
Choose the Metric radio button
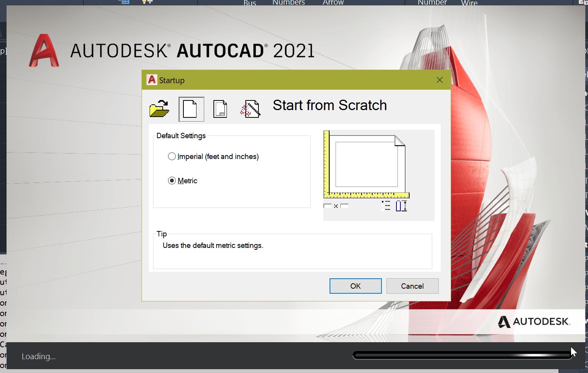[172, 181]
